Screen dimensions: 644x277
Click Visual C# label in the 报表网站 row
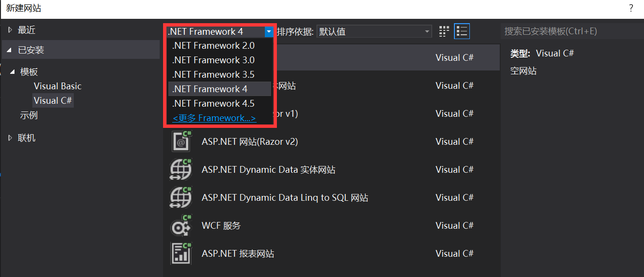pyautogui.click(x=454, y=254)
